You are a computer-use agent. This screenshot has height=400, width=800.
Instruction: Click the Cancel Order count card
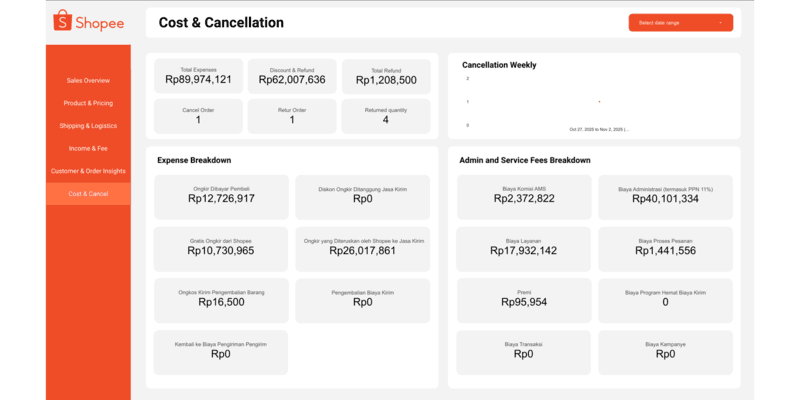point(198,116)
